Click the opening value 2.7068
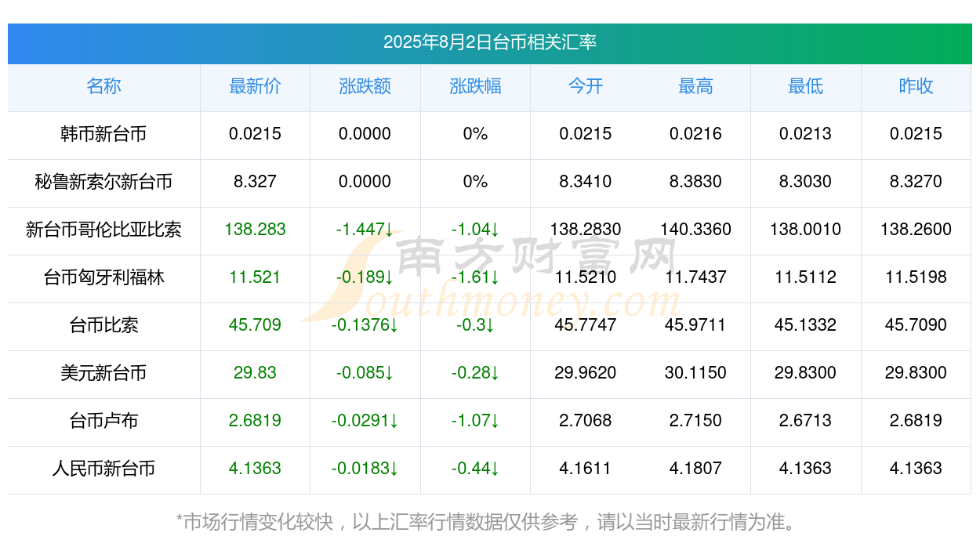The height and width of the screenshot is (547, 980). point(586,421)
